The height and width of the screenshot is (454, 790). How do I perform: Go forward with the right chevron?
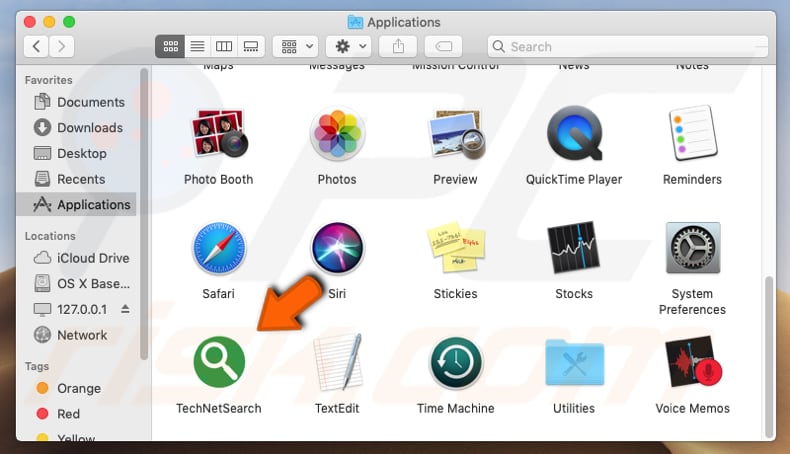point(61,46)
